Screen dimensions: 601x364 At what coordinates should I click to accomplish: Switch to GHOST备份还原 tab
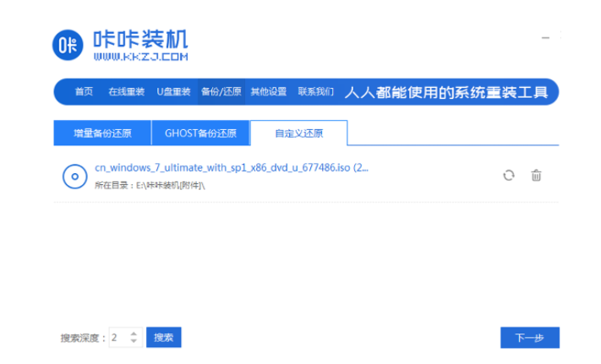200,133
